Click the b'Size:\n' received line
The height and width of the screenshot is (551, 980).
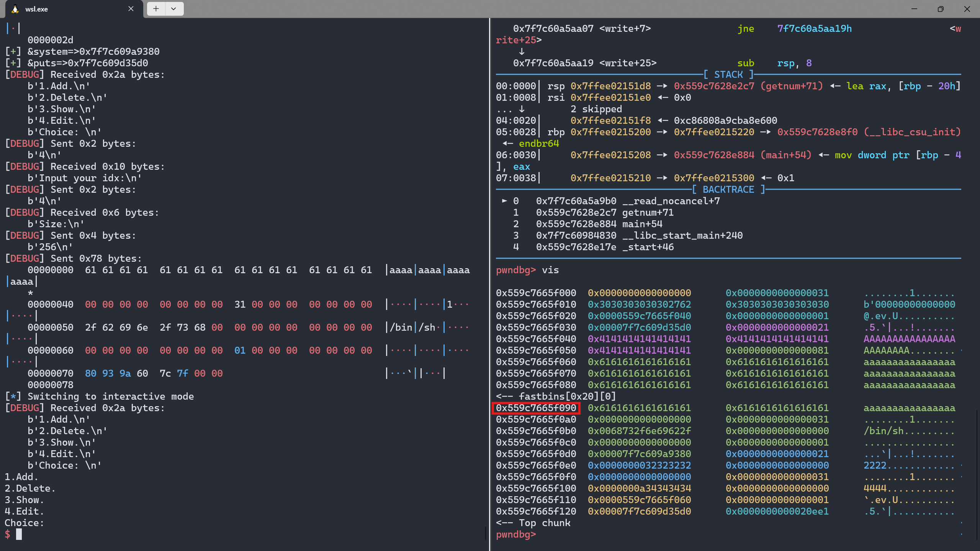tap(56, 224)
